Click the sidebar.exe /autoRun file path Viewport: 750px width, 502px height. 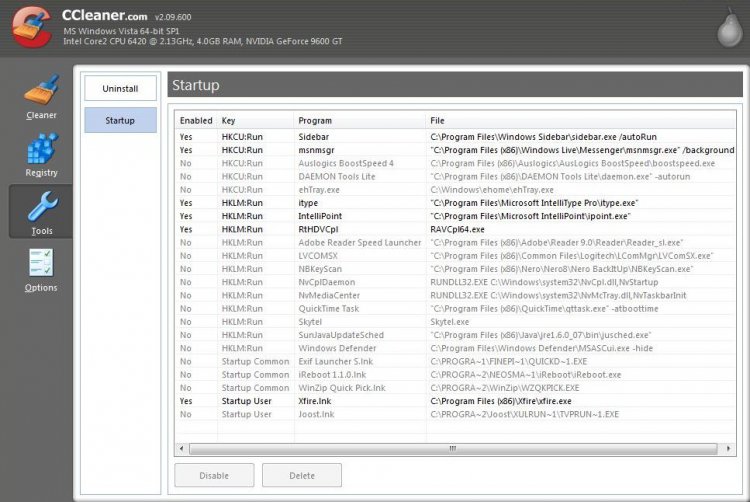pyautogui.click(x=543, y=137)
